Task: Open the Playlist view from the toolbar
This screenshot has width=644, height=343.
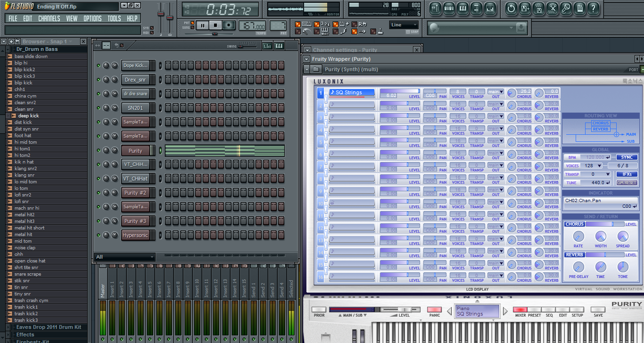Action: [x=435, y=8]
